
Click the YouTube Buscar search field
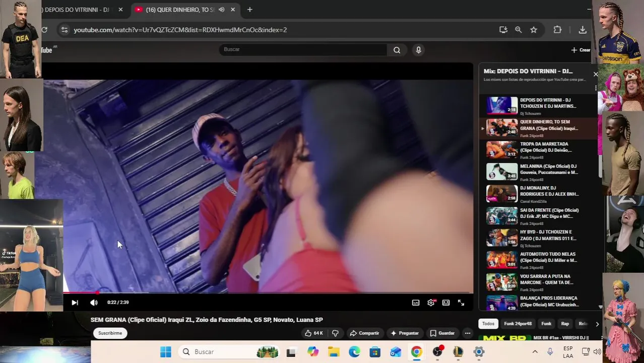(x=303, y=49)
